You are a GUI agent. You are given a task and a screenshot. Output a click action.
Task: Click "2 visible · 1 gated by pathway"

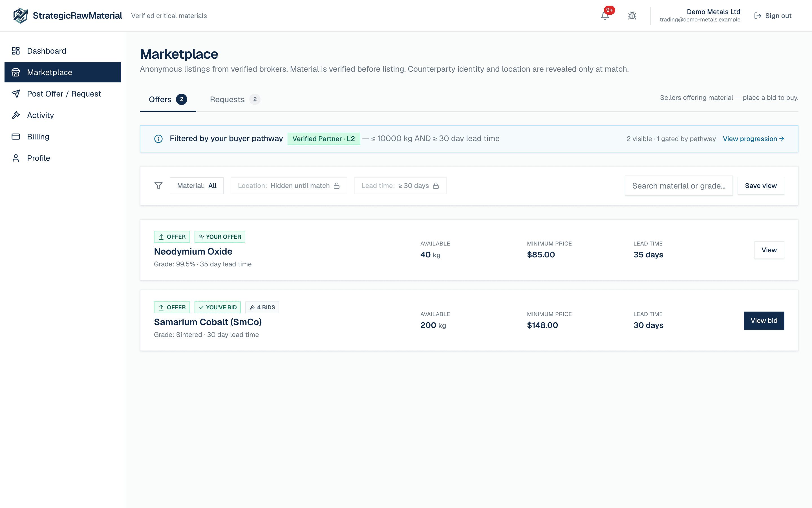click(x=671, y=139)
